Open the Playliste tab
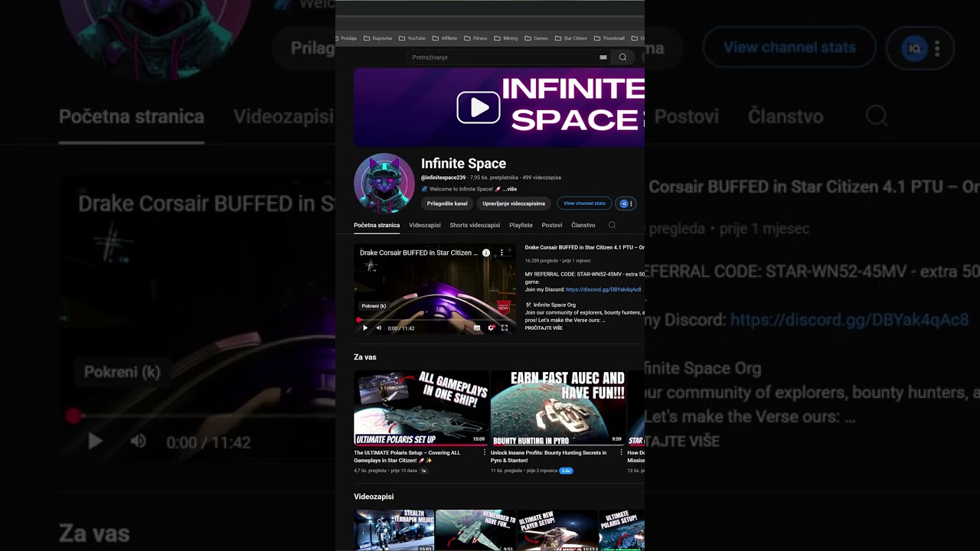 (521, 225)
